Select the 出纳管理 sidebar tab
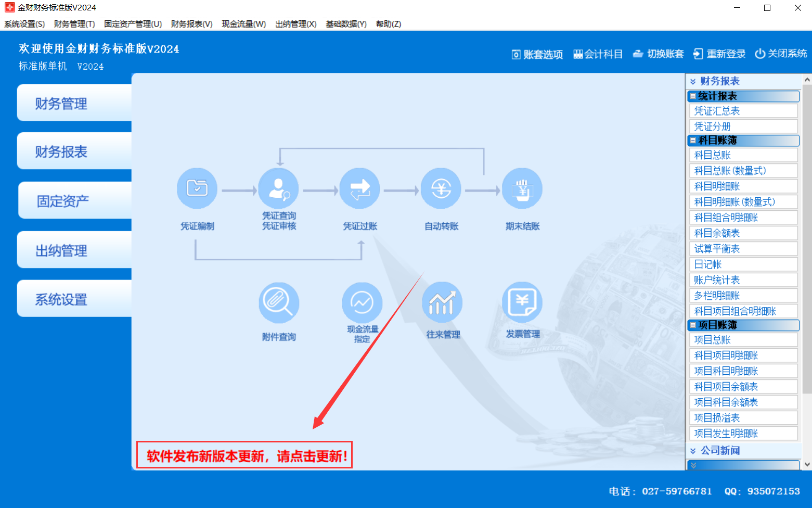This screenshot has height=508, width=812. point(74,250)
